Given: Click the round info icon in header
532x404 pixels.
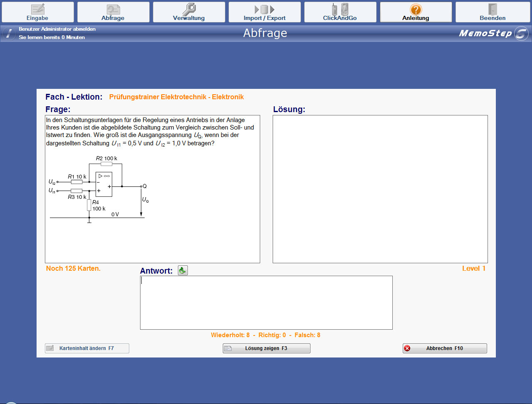Looking at the screenshot, I should tap(9, 34).
